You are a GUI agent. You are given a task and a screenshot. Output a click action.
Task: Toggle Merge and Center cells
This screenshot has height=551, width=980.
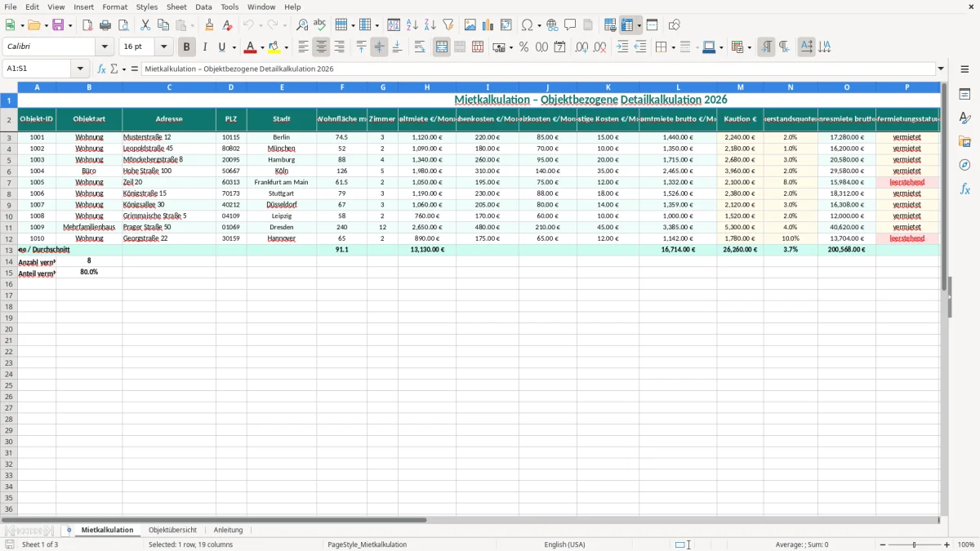click(442, 47)
